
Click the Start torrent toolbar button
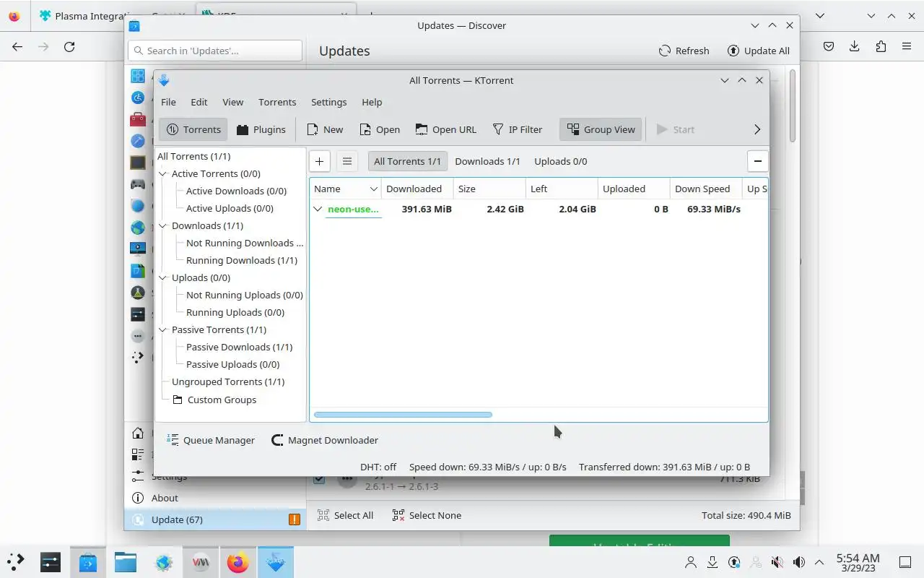click(676, 129)
